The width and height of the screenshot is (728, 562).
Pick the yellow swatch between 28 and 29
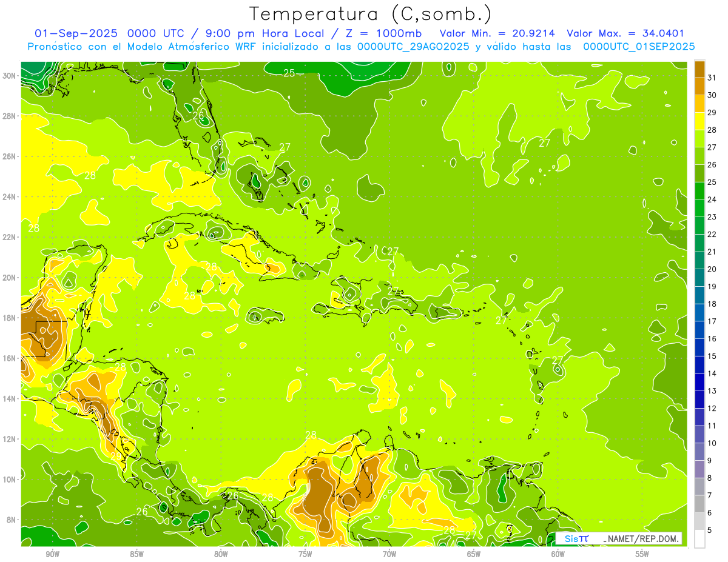(x=699, y=121)
